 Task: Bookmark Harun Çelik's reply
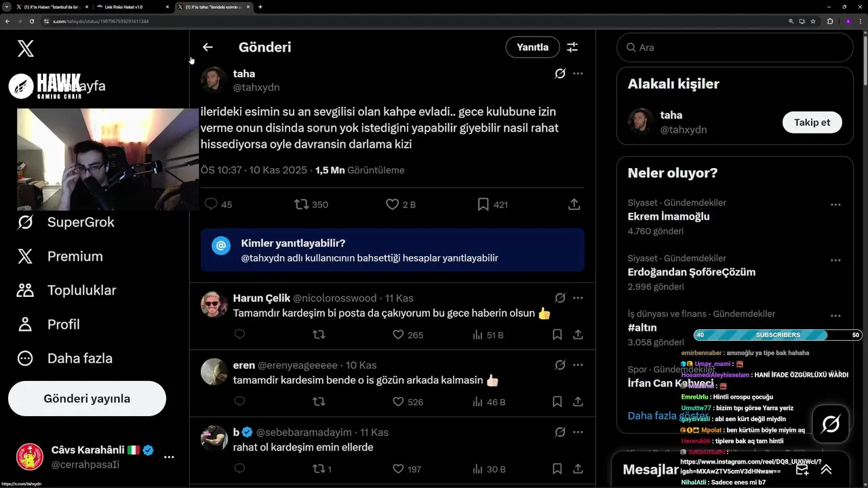tap(557, 334)
